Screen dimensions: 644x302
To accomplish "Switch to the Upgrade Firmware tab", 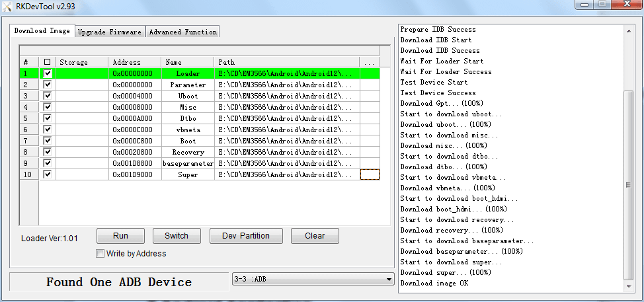I will click(x=110, y=32).
